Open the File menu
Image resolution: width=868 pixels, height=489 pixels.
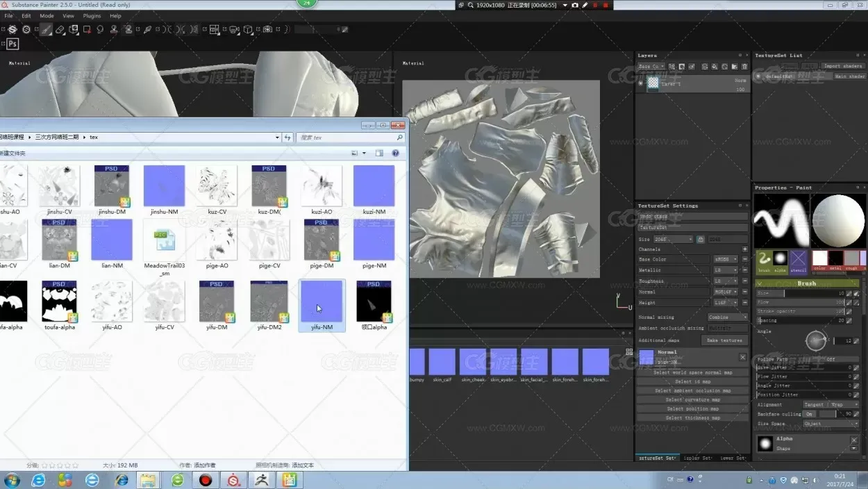click(x=9, y=15)
